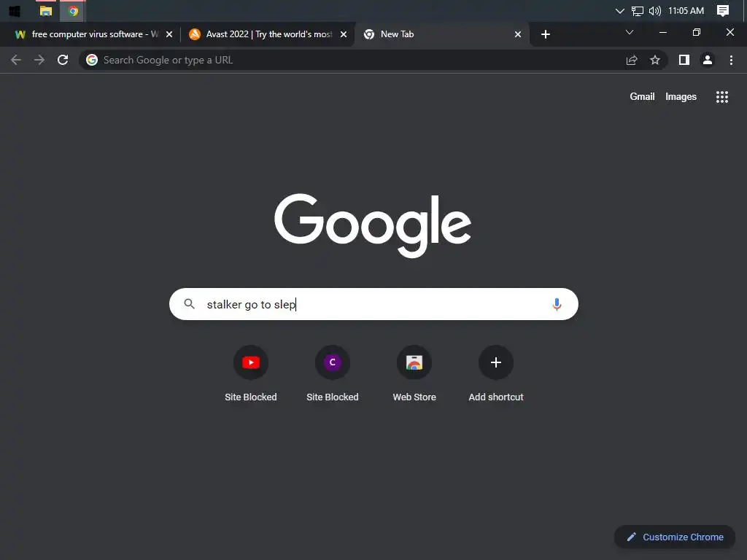Screen dimensions: 747x560
Task: Click into the Google search box text
Action: point(374,304)
